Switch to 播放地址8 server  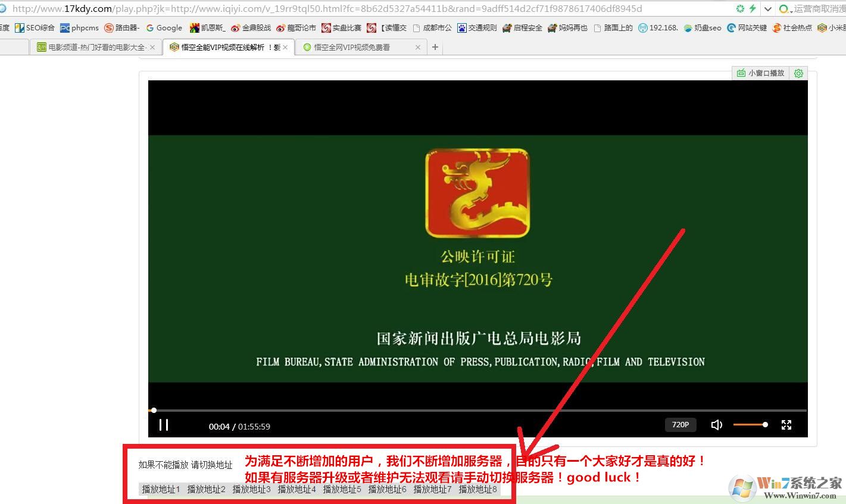click(x=477, y=489)
